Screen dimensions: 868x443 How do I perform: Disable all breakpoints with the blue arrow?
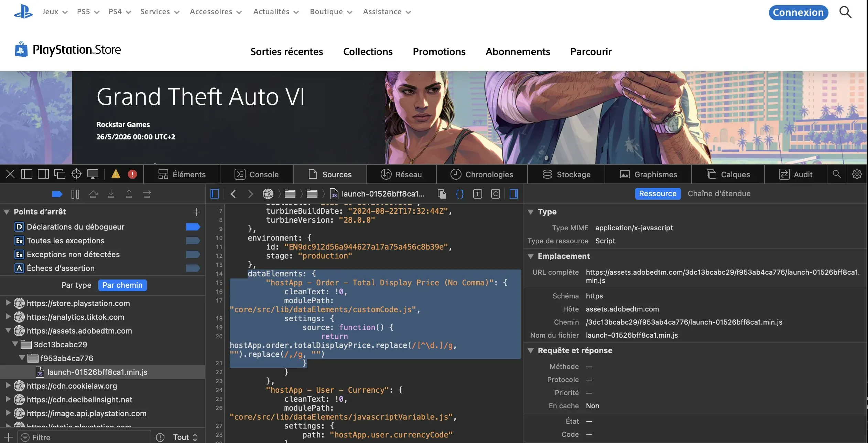tap(57, 194)
